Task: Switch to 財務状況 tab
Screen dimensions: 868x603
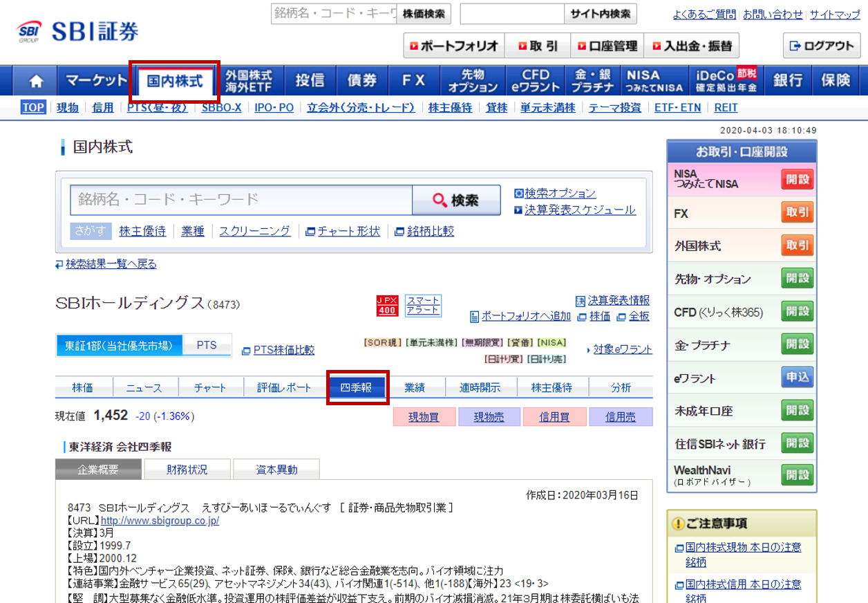Action: point(187,470)
